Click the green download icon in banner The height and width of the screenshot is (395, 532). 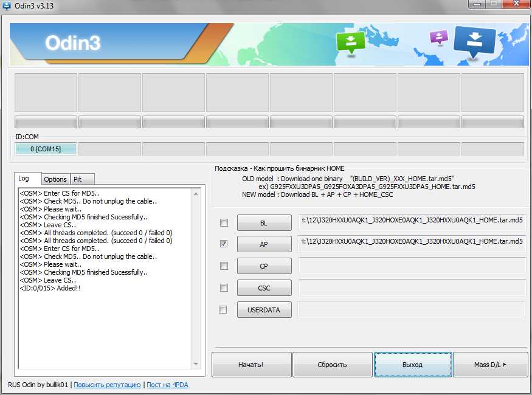click(350, 43)
